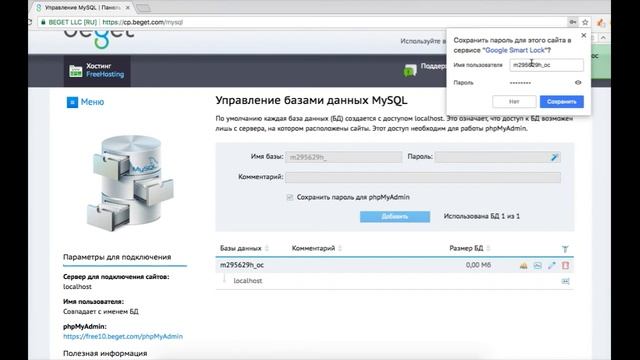Click the second action icon for m295629h_oc
640x360 pixels.
click(x=538, y=266)
